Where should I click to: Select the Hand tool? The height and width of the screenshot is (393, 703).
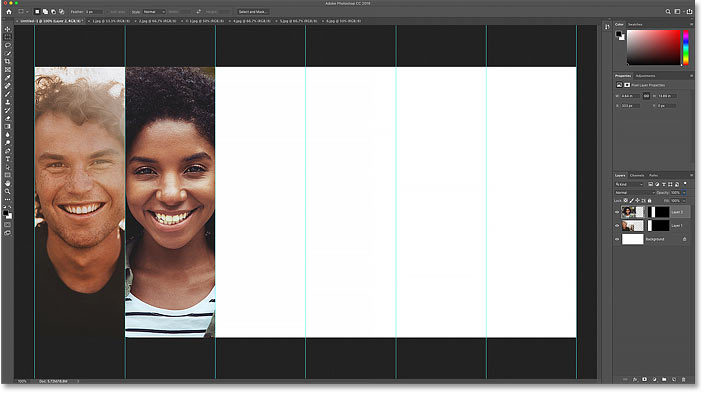click(8, 183)
